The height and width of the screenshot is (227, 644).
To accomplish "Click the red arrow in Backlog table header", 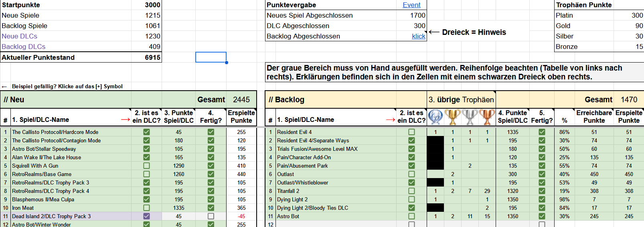I will [391, 120].
